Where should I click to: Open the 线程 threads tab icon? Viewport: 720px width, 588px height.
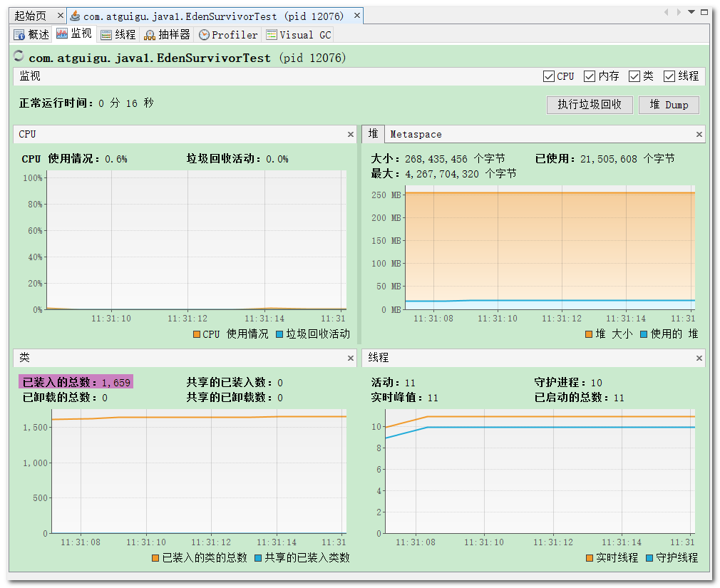pos(106,35)
